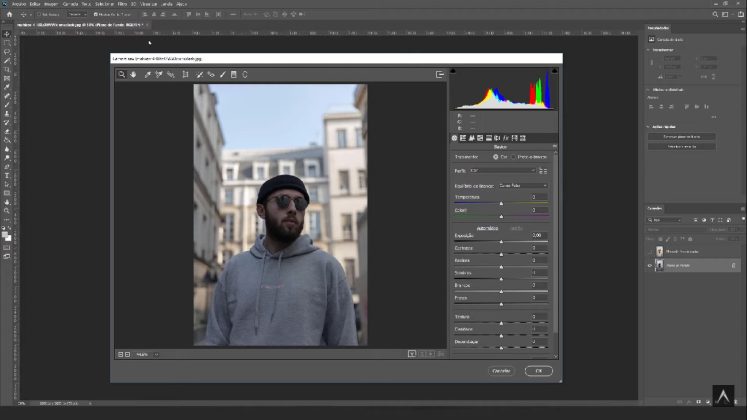This screenshot has width=747, height=420.
Task: Open the Editar menu
Action: (x=35, y=4)
